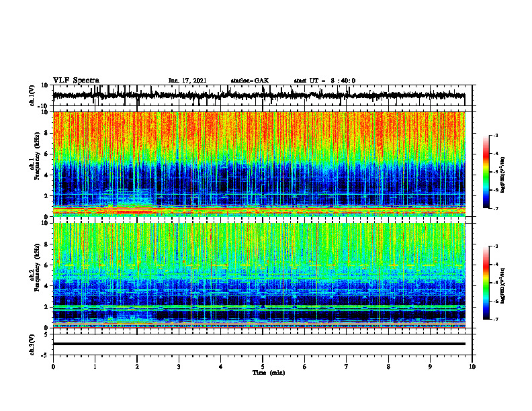This screenshot has height=411, width=532.
Task: Click the ch.1 spectrogram color scale bar
Action: 486,172
